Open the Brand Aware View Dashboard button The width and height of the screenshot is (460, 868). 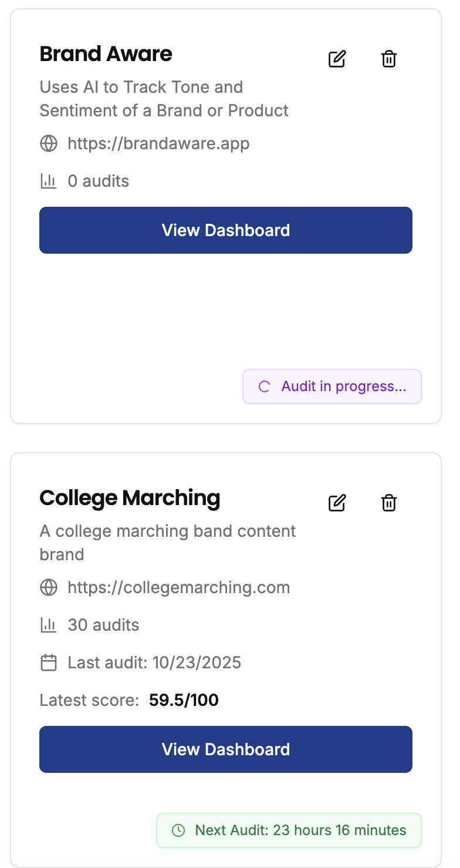pos(226,230)
